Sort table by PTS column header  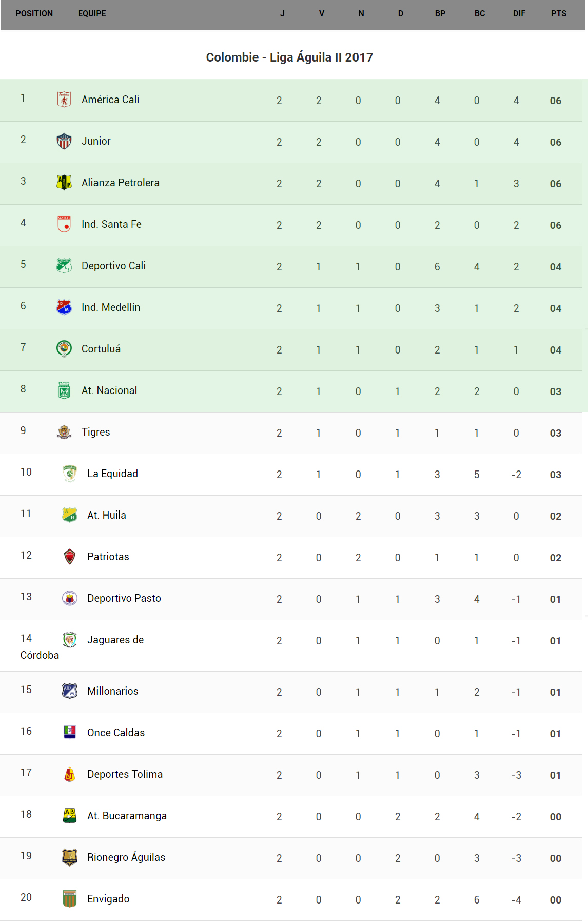tap(558, 14)
